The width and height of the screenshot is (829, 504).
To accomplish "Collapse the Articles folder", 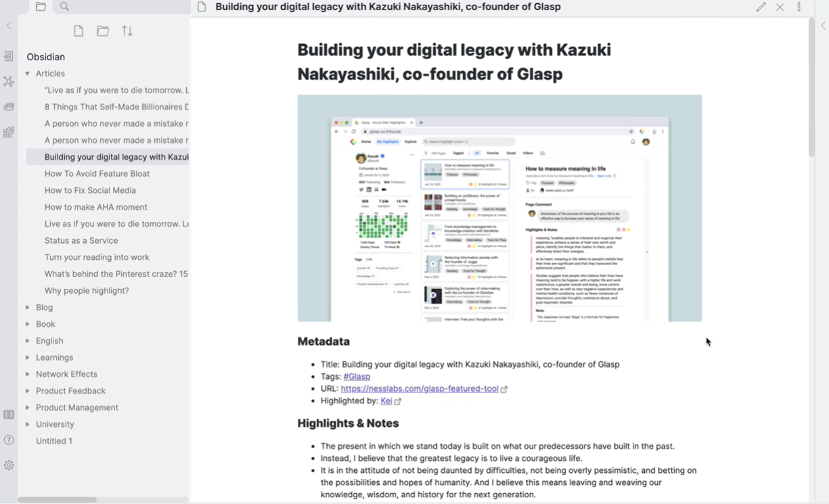I will point(28,74).
